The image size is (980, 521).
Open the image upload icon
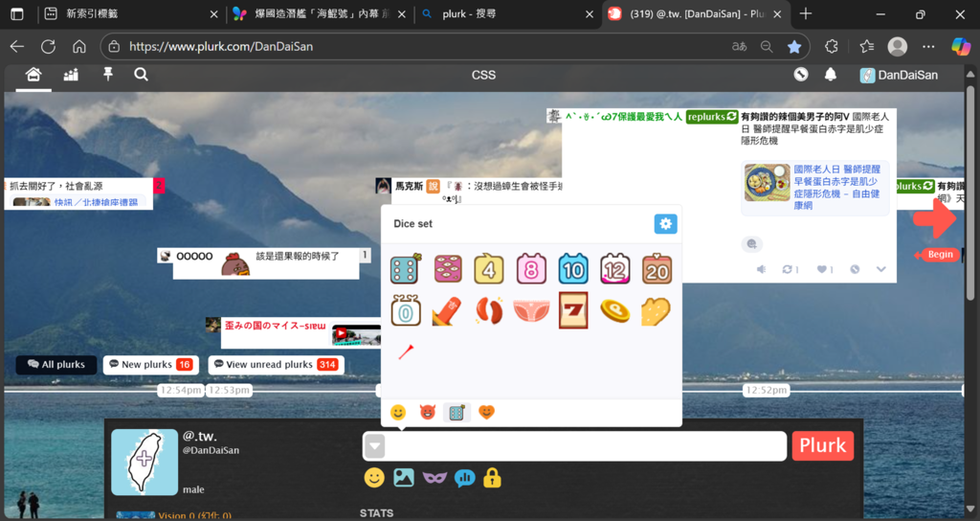(404, 477)
